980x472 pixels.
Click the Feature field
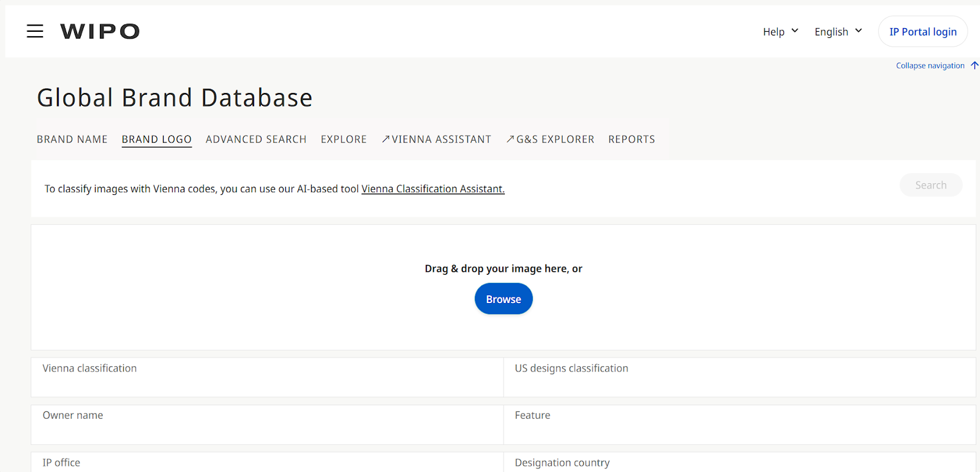pyautogui.click(x=739, y=424)
